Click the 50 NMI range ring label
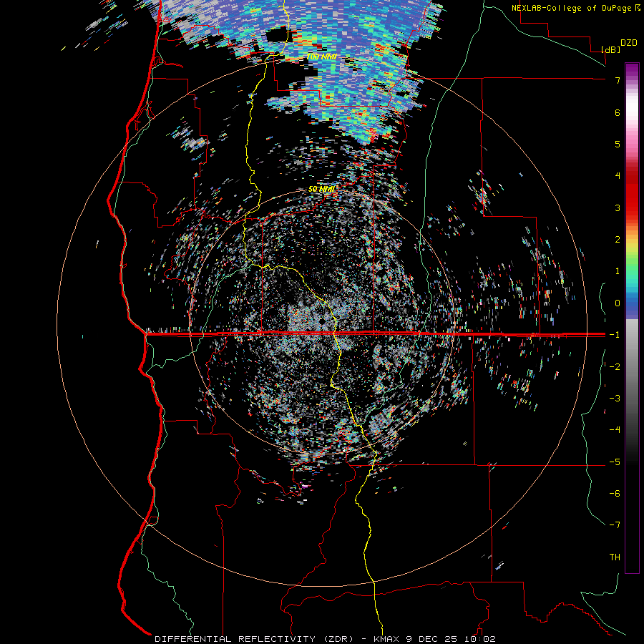The height and width of the screenshot is (644, 644). [x=321, y=190]
